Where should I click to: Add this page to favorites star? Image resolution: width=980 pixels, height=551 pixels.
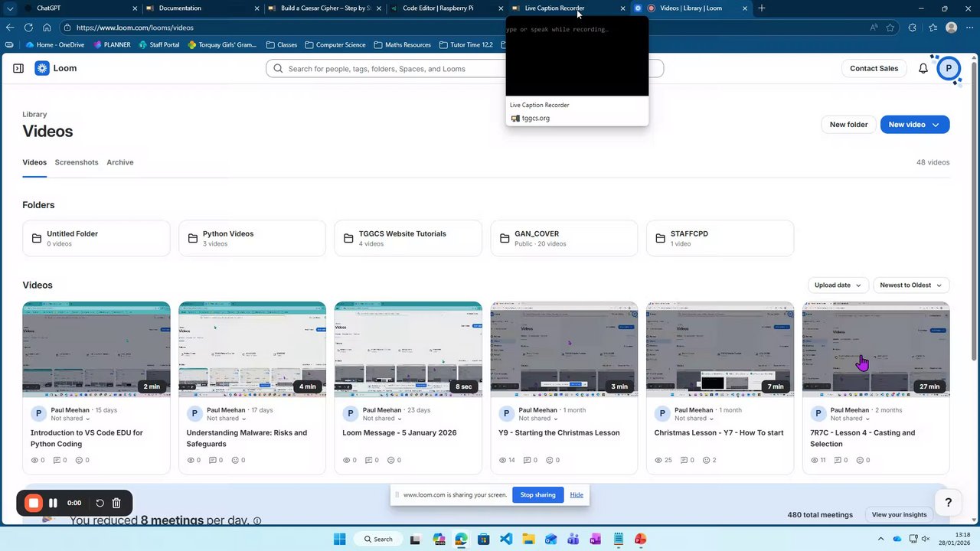point(890,28)
